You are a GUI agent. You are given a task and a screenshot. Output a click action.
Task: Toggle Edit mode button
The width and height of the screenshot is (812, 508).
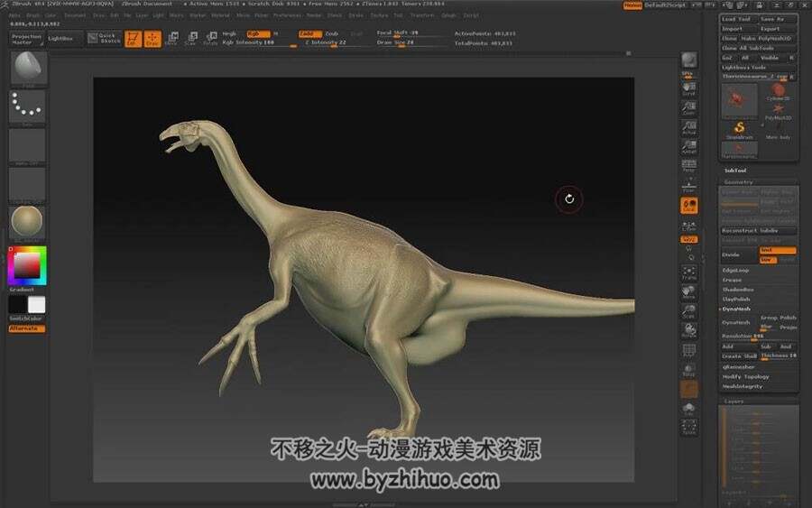(134, 38)
